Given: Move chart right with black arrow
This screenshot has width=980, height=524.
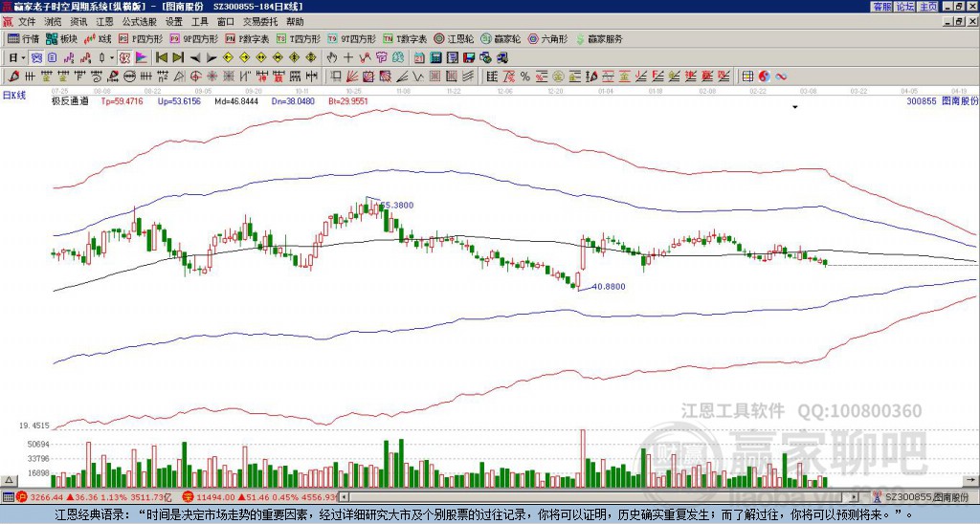Looking at the screenshot, I should [212, 58].
